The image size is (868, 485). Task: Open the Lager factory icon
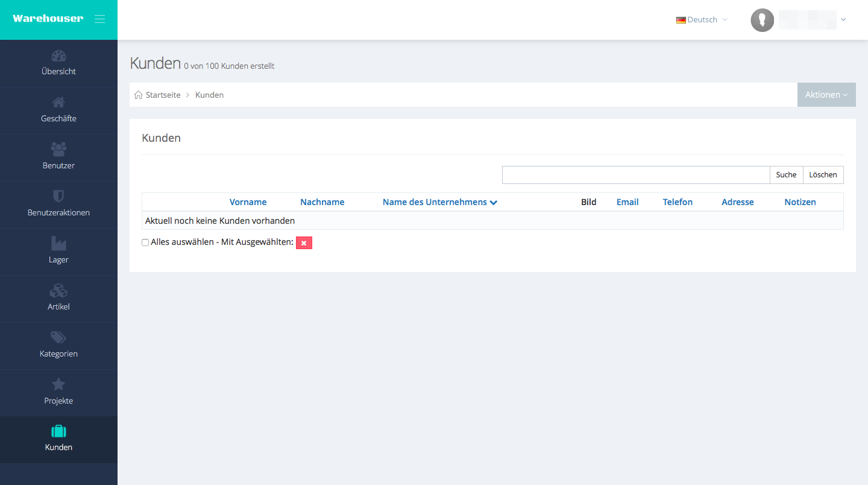point(58,243)
